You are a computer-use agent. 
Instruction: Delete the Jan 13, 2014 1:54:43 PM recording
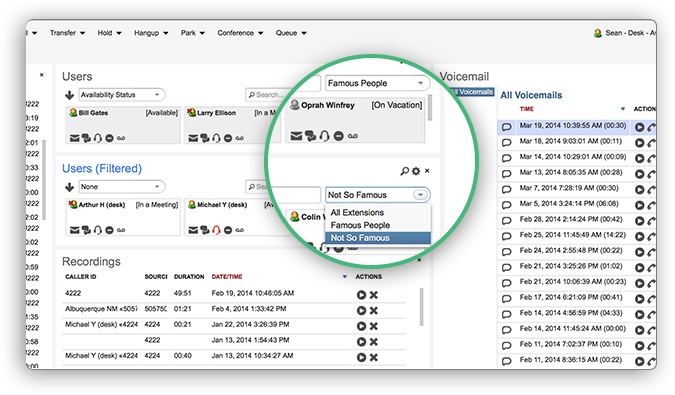[x=374, y=342]
